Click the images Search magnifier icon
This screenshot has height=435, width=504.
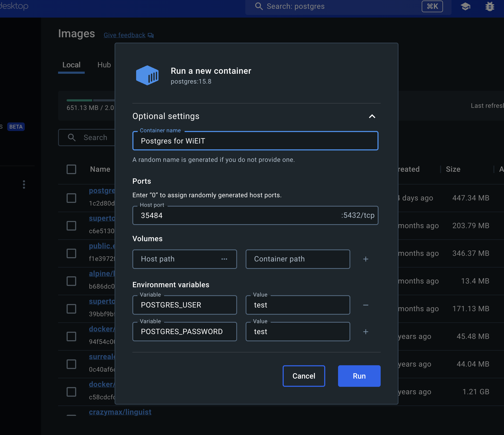pos(72,137)
